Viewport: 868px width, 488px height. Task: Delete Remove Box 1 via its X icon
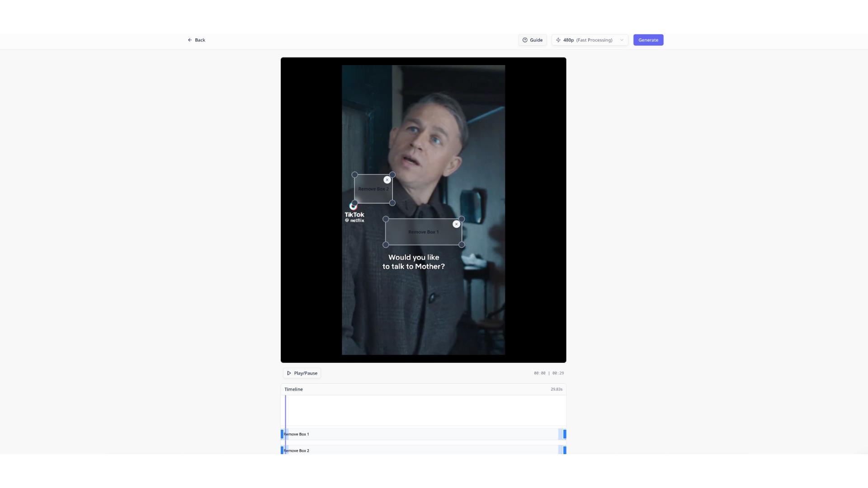coord(456,224)
